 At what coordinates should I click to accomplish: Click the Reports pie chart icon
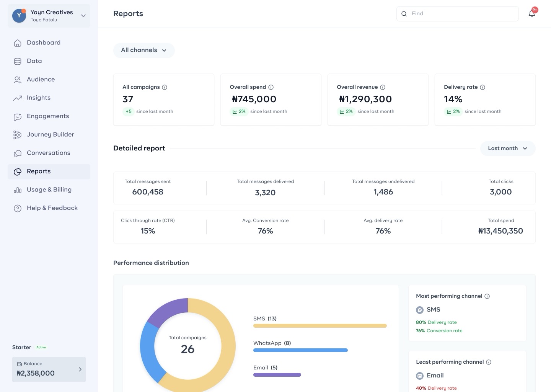coord(18,171)
